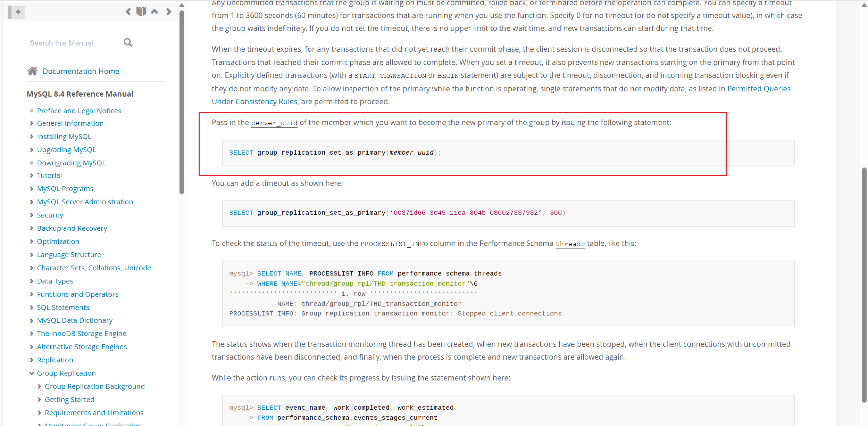
Task: Expand Group Replication Background subsection arrow
Action: 39,386
